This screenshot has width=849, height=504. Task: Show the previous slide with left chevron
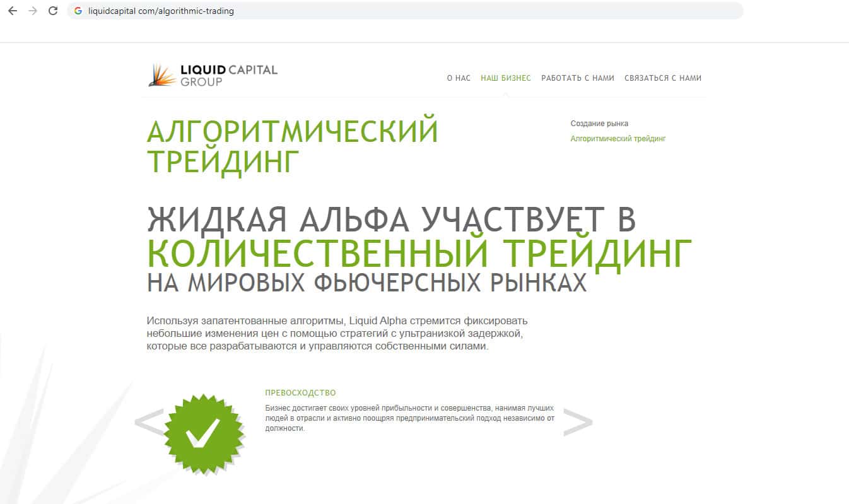tap(149, 423)
